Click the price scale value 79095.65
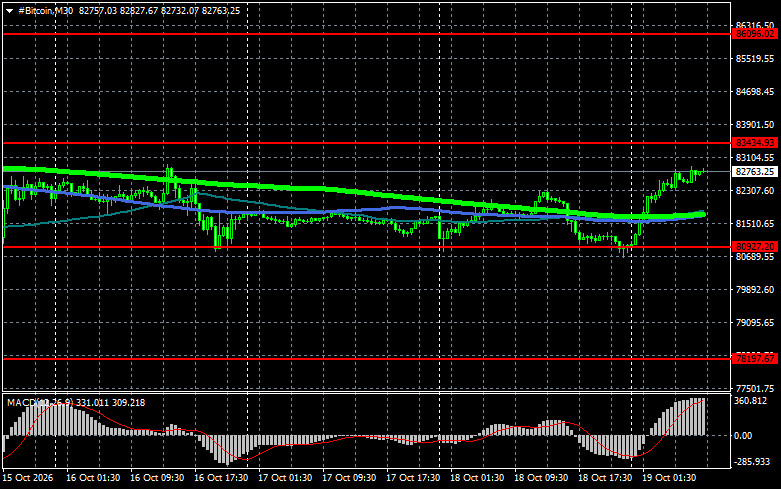This screenshot has height=489, width=781. click(755, 323)
